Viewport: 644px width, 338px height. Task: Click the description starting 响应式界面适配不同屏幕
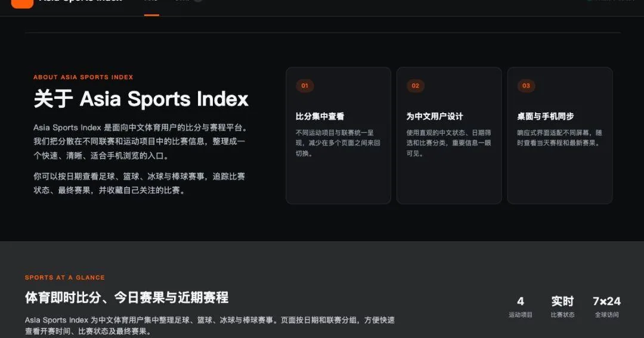(x=559, y=138)
